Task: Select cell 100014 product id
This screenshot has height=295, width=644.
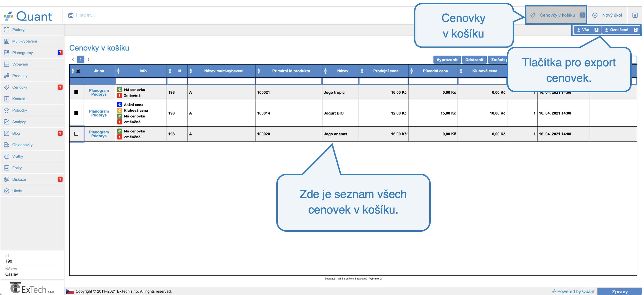Action: coord(289,113)
